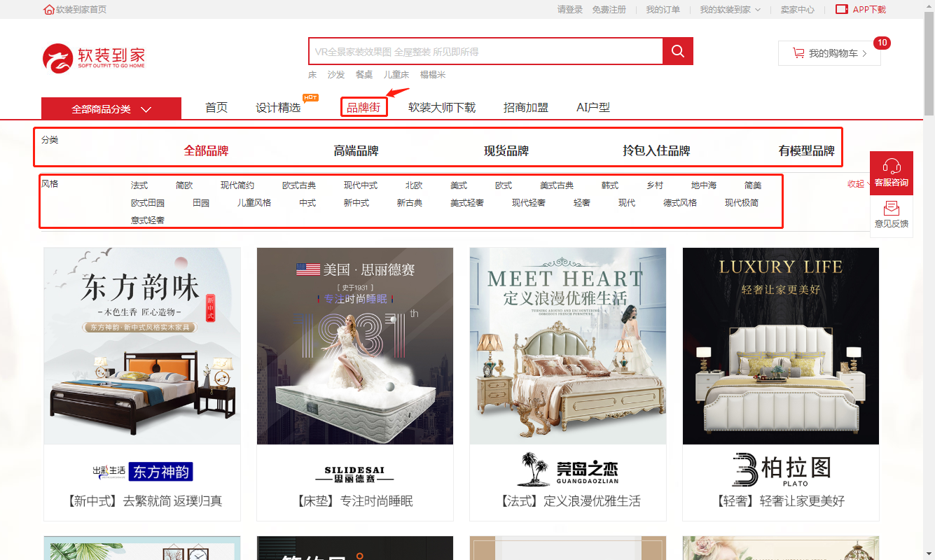Click the magnifier search button
935x560 pixels.
pyautogui.click(x=678, y=51)
